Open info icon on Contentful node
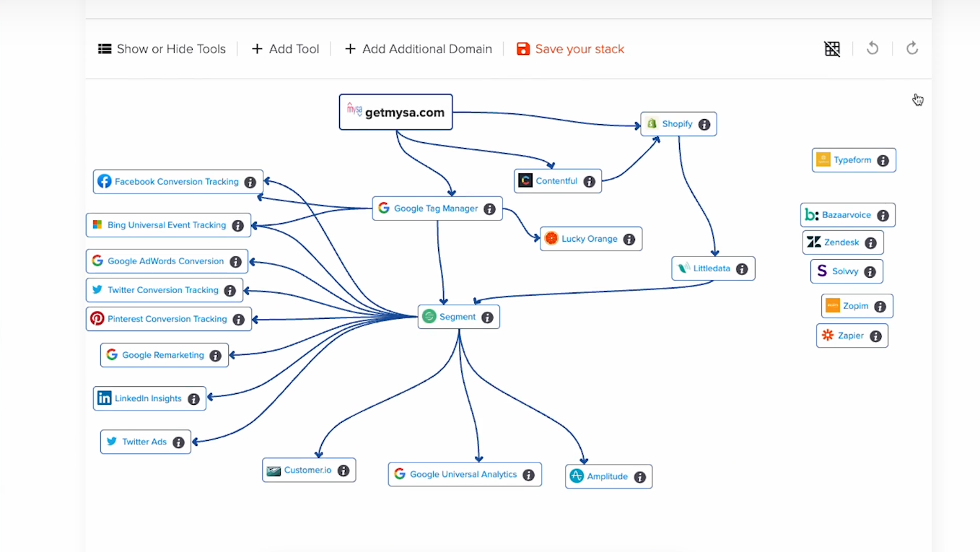 (590, 182)
